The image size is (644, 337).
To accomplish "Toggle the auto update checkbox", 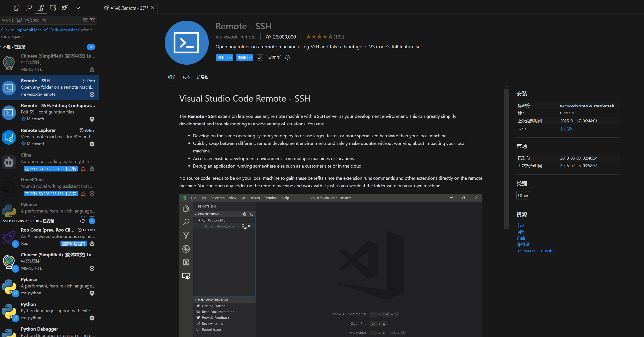I will point(260,58).
